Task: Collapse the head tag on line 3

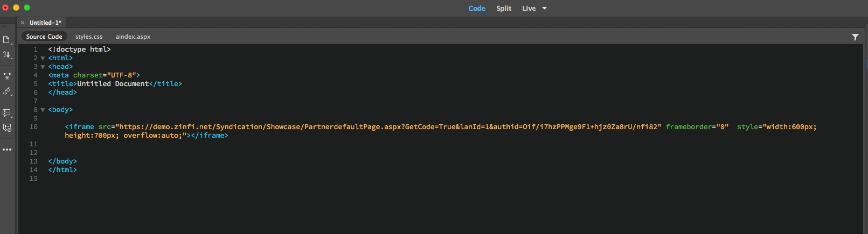Action: [43, 67]
